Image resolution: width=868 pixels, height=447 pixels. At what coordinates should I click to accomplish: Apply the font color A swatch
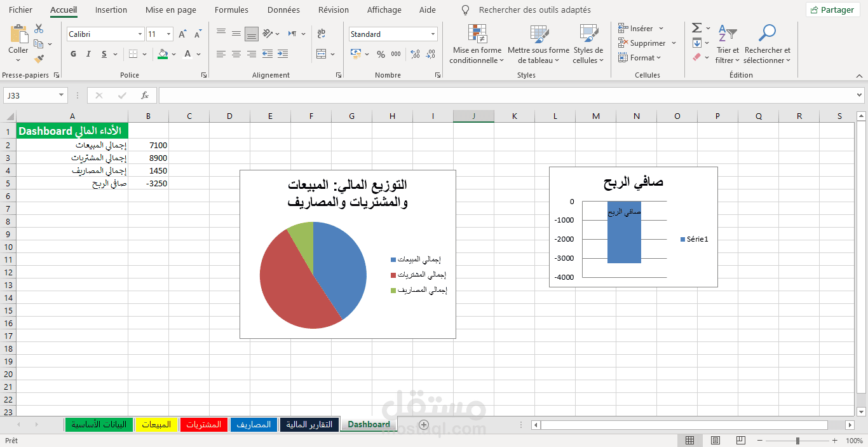coord(188,54)
